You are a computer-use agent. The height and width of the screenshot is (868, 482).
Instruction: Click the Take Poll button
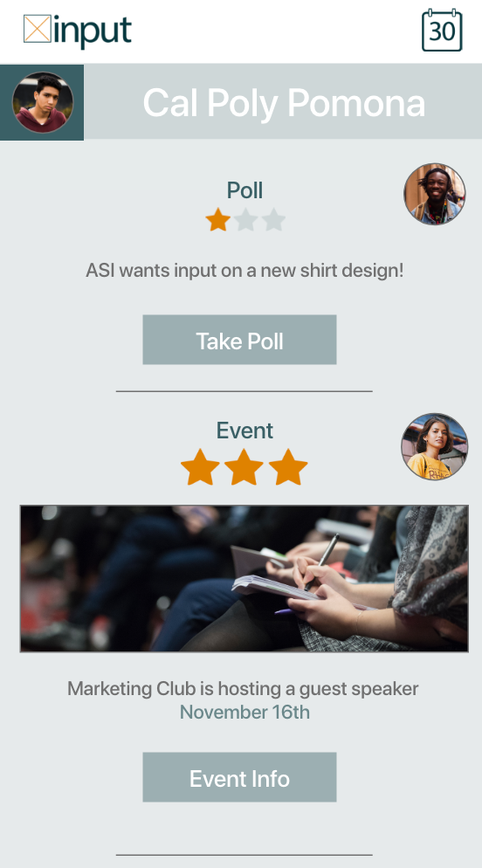pos(239,340)
